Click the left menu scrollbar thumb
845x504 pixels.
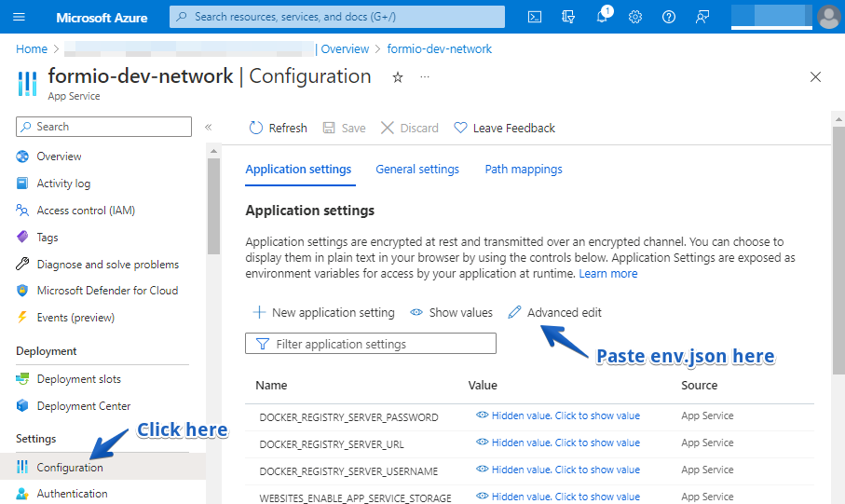(x=213, y=206)
